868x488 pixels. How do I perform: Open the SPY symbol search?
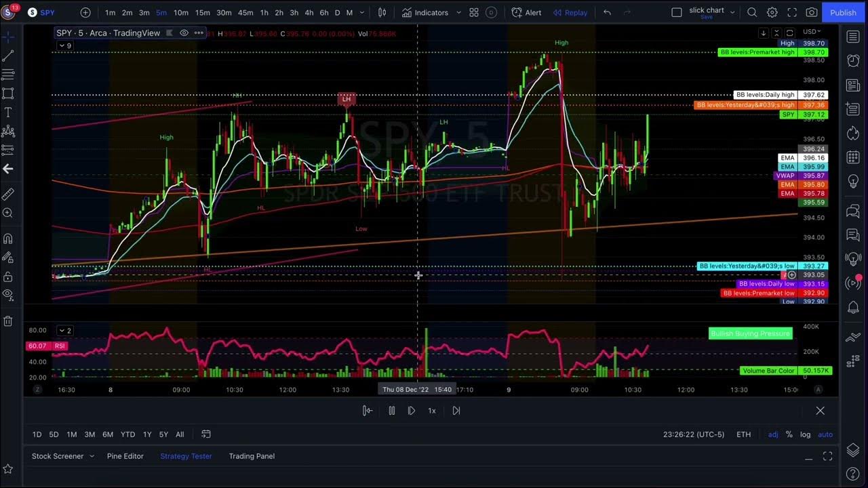[42, 12]
